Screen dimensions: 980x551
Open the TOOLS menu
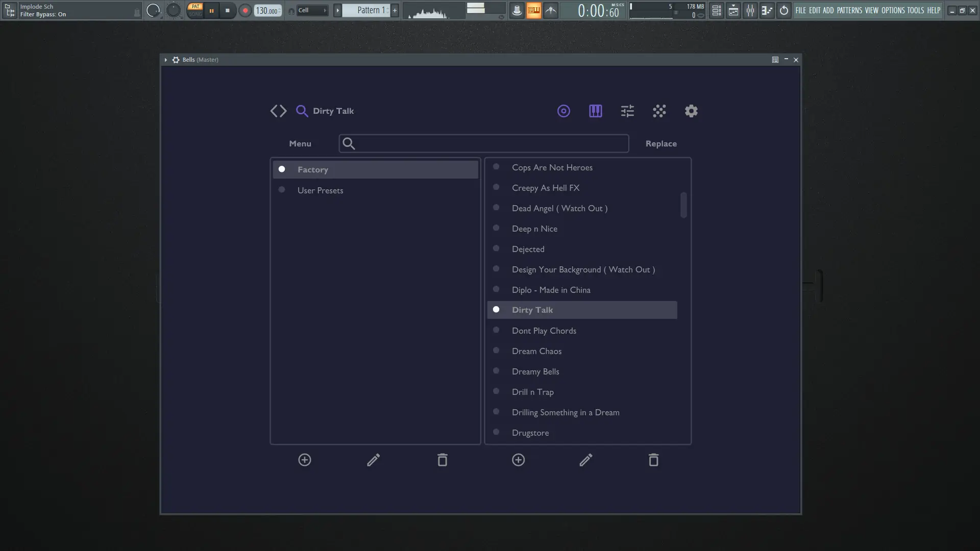point(915,10)
